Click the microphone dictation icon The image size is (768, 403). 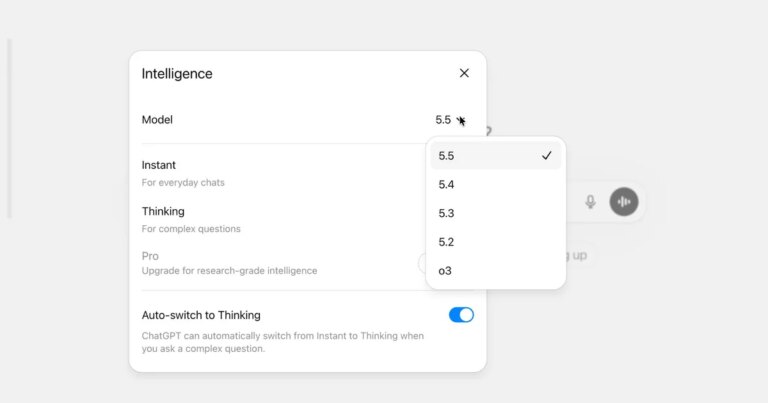click(591, 202)
